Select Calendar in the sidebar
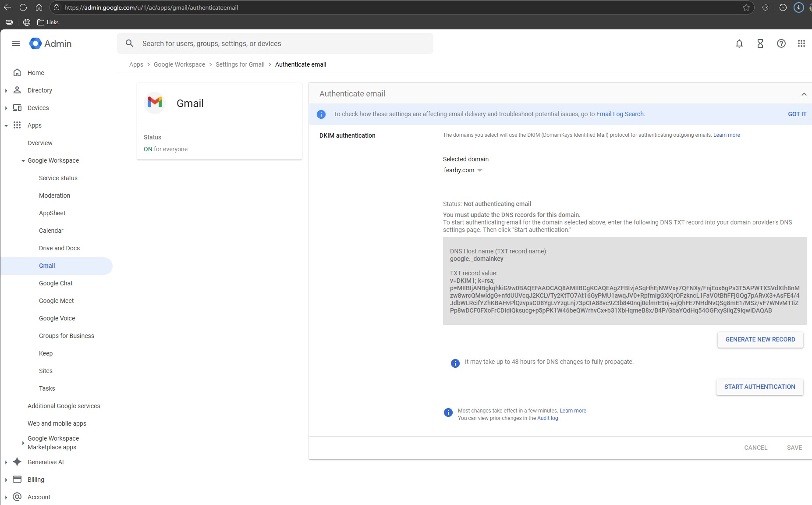The image size is (812, 505). tap(51, 231)
